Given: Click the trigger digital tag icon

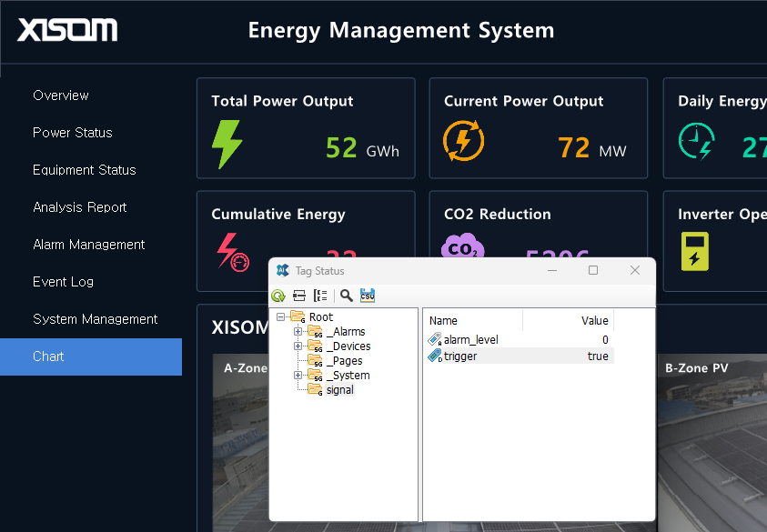Looking at the screenshot, I should pyautogui.click(x=434, y=356).
